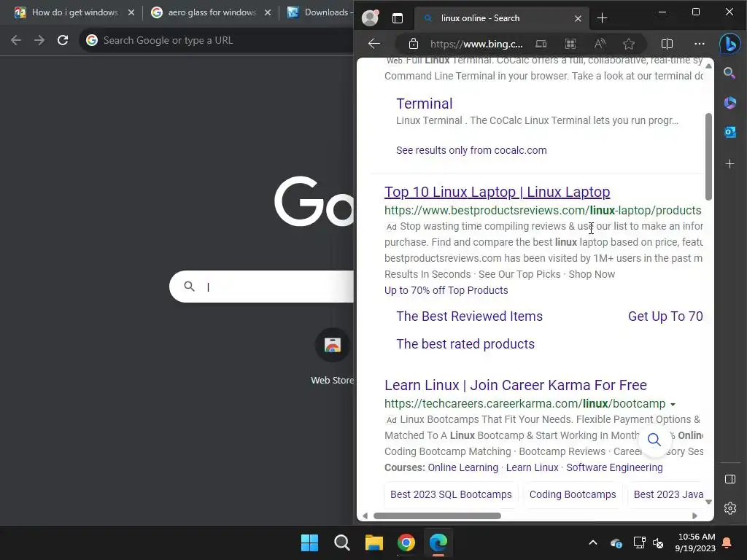Open 'Get Up To 70' ad sublink

(x=665, y=316)
